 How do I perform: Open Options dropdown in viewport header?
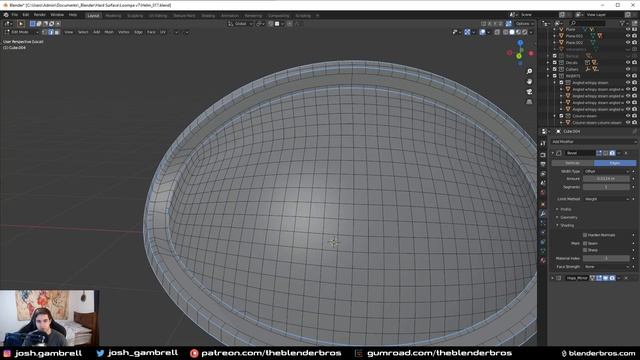[525, 24]
